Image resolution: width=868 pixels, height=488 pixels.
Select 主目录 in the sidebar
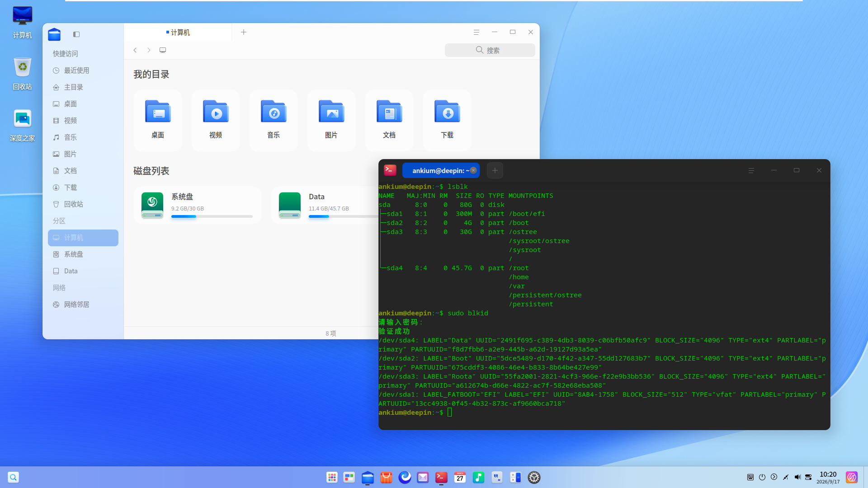[x=83, y=87]
